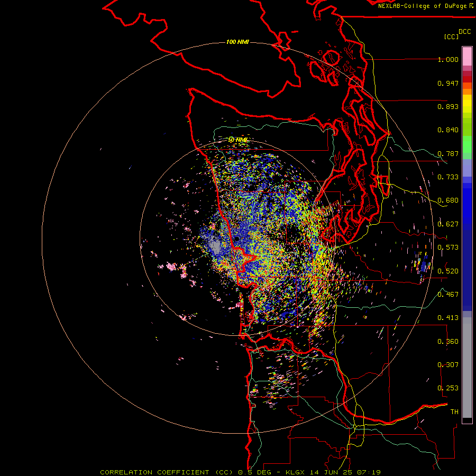Click the black radar site dot at center
The height and width of the screenshot is (476, 476).
click(x=237, y=239)
